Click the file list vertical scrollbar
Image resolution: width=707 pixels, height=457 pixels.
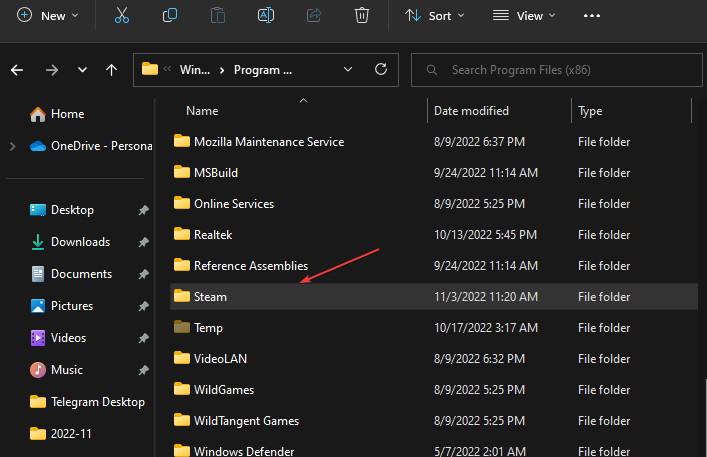(x=705, y=417)
